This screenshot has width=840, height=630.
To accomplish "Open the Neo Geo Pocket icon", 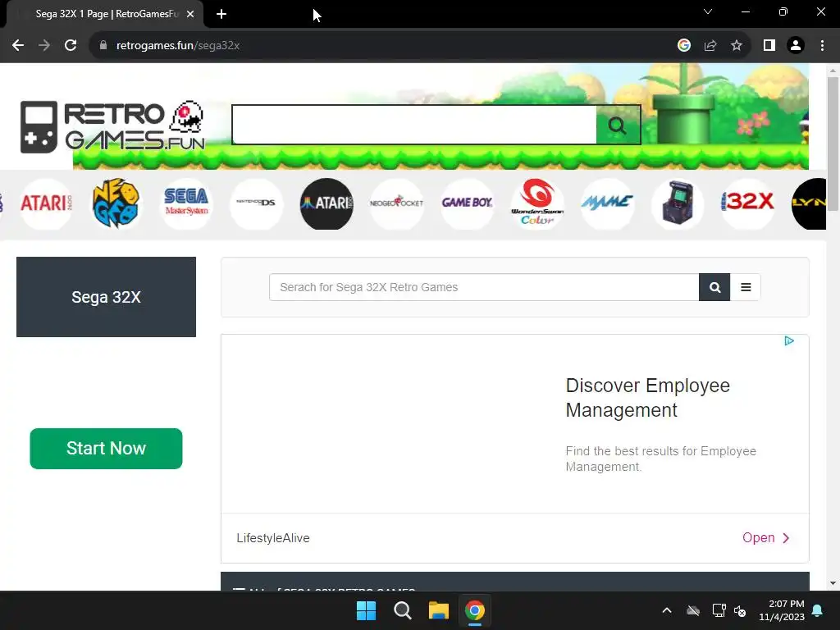I will pyautogui.click(x=396, y=203).
